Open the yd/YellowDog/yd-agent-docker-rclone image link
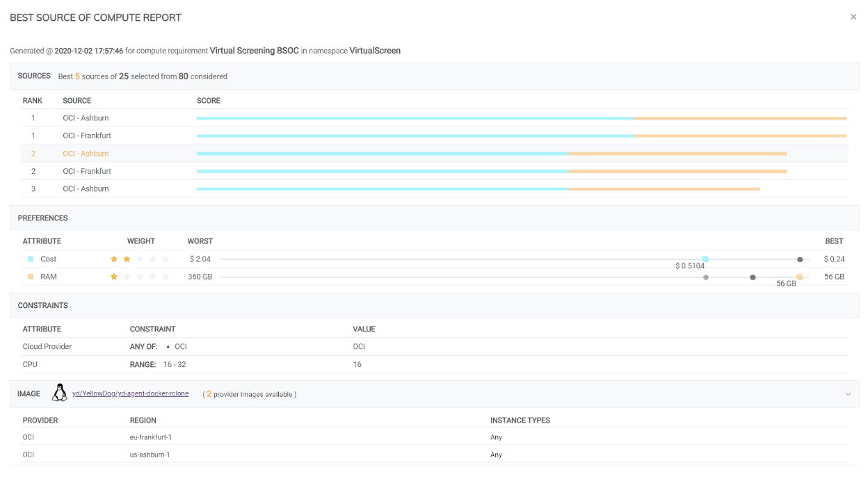 [130, 394]
